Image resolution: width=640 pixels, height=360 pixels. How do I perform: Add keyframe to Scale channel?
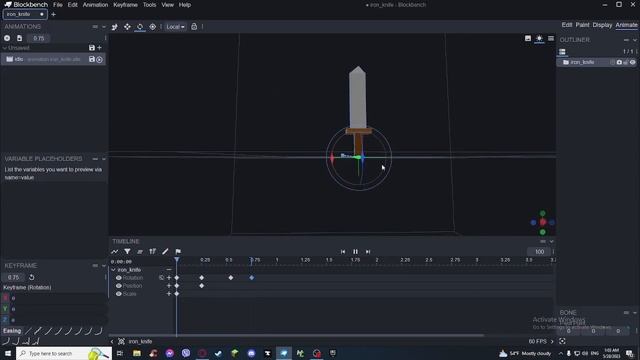pos(169,294)
